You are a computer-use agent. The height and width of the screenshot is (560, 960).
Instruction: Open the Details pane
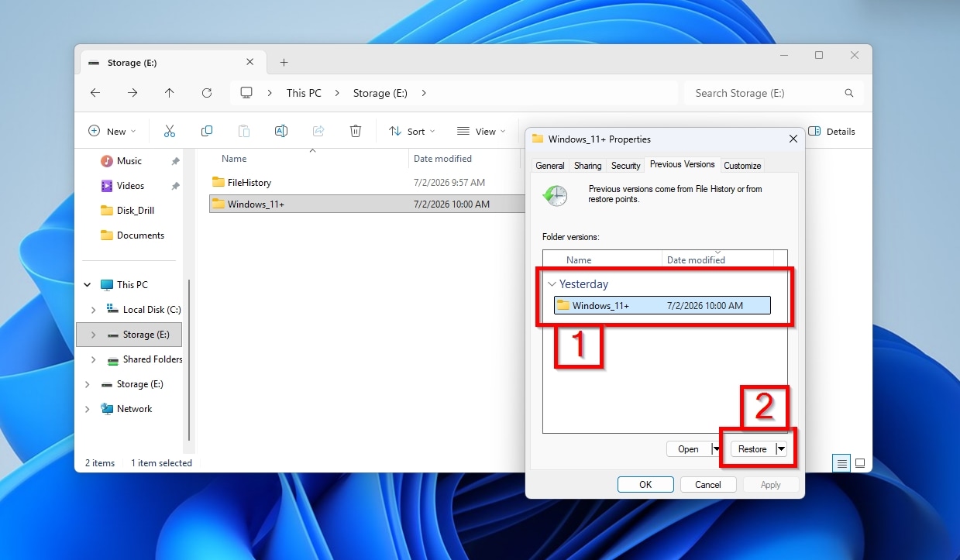coord(831,131)
